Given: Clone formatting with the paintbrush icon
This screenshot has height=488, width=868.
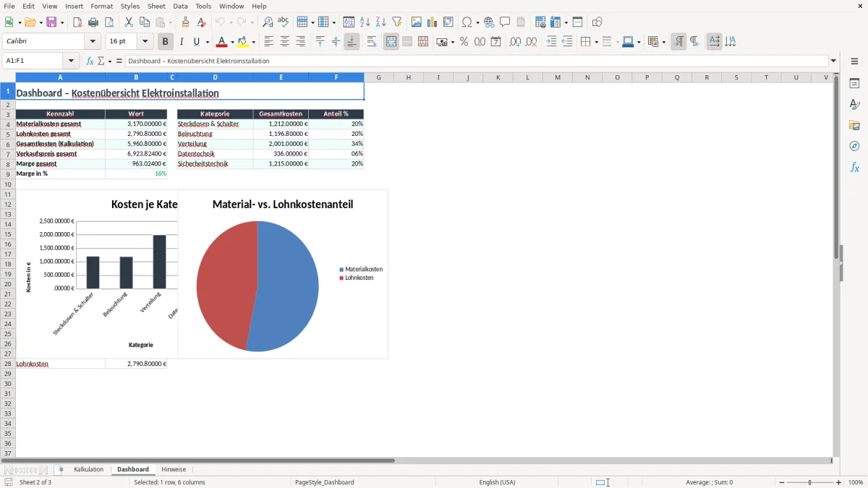Looking at the screenshot, I should point(185,22).
